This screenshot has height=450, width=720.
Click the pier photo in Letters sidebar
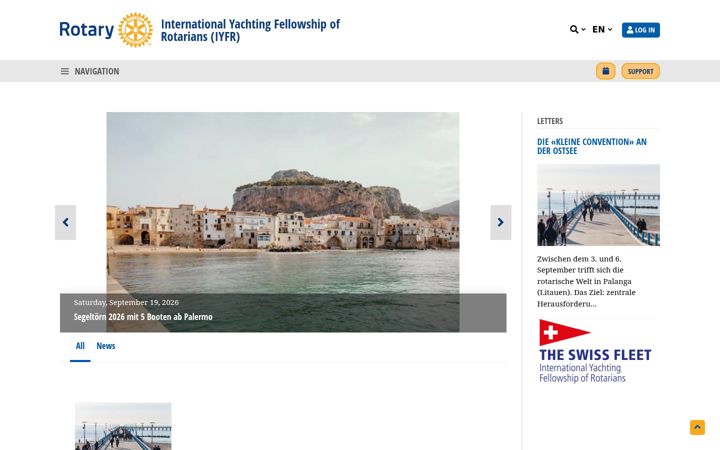[598, 205]
